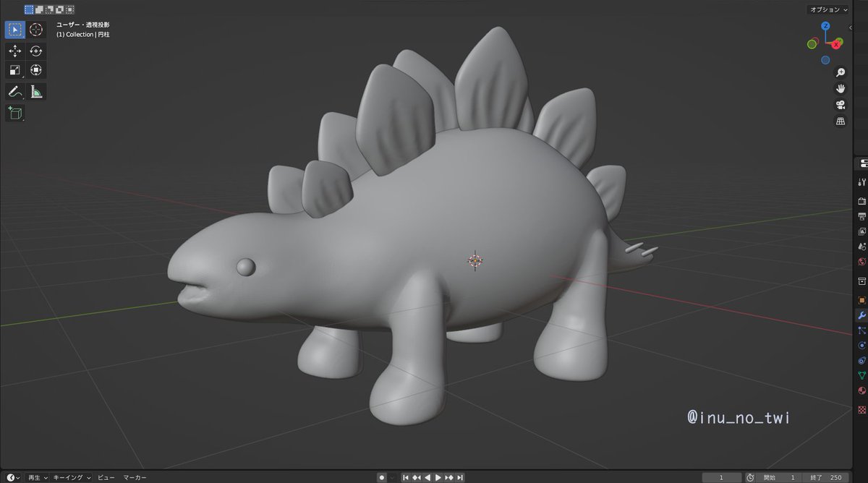Open the オプション dropdown
Image resolution: width=868 pixels, height=483 pixels.
pyautogui.click(x=827, y=9)
